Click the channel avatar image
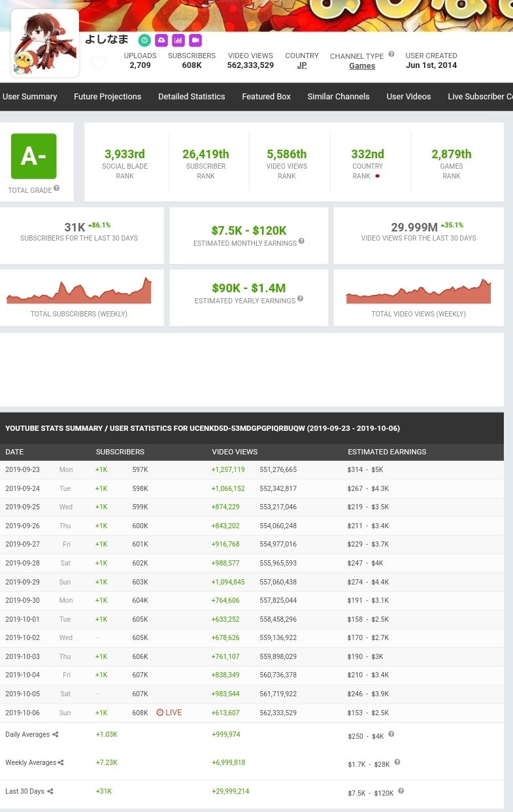 pos(45,43)
